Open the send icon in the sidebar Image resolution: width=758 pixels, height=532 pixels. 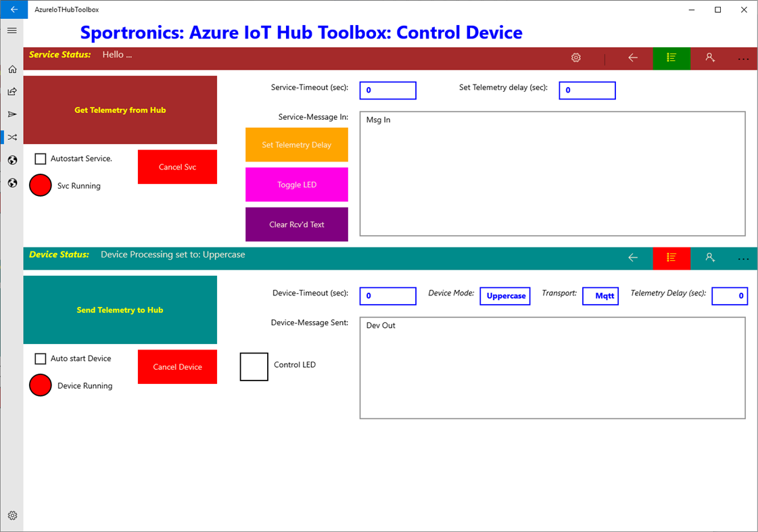(x=13, y=114)
